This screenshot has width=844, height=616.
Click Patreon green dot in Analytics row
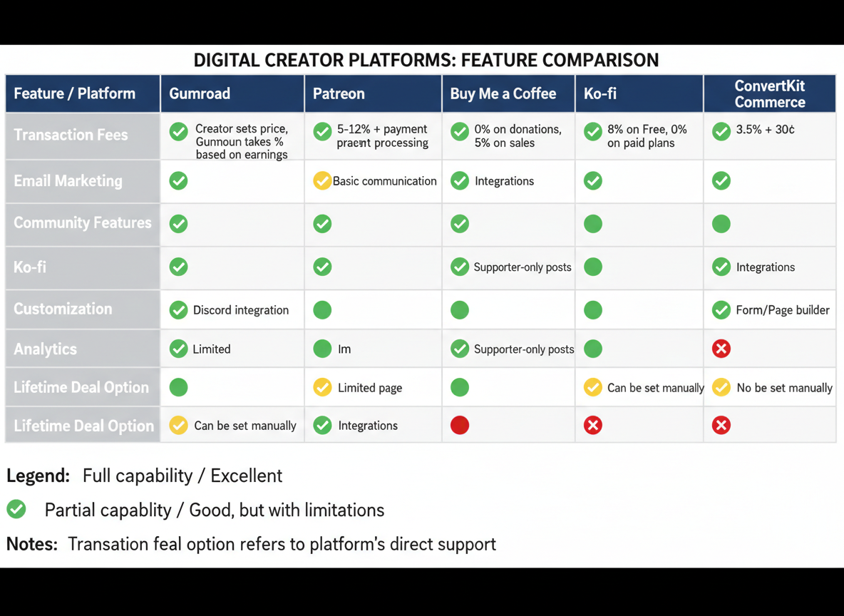322,349
